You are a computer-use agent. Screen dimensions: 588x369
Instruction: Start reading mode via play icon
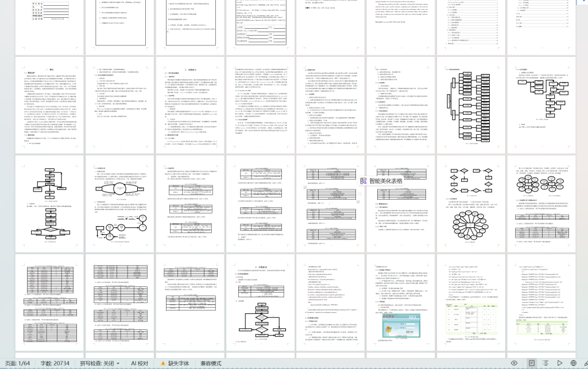559,363
